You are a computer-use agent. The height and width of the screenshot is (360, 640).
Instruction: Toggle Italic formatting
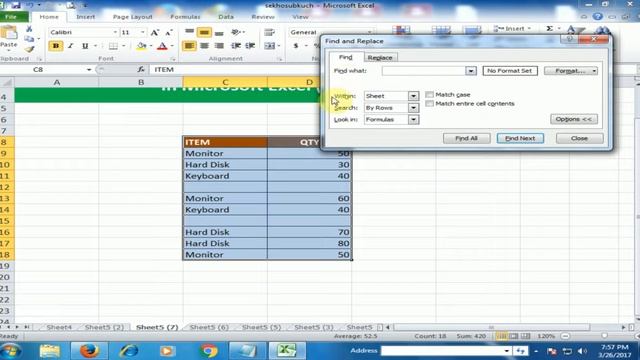click(70, 46)
